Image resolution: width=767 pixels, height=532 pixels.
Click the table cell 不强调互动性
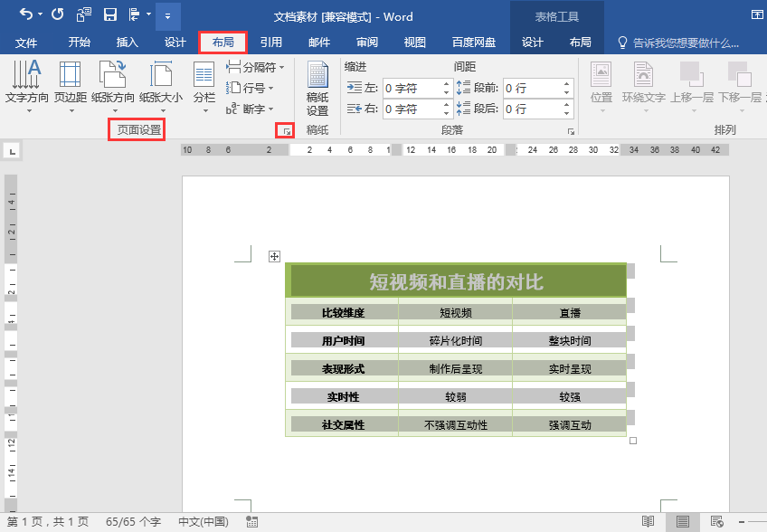click(456, 425)
